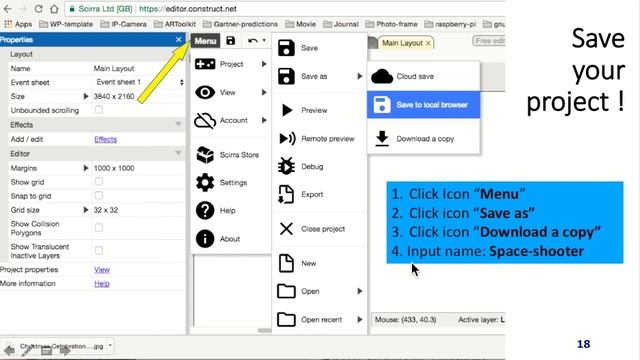Click the Help question mark icon
Viewport: 640px width, 360px height.
coord(205,211)
